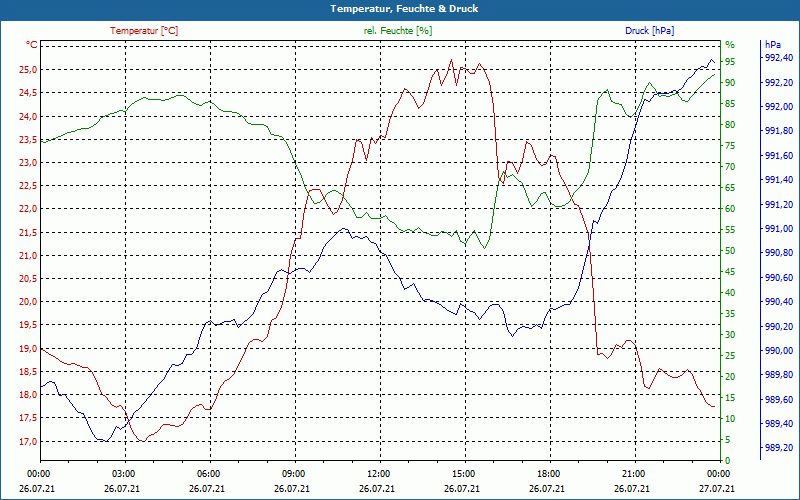Click the 0 tick on humidity axis
Screen dimensions: 800x500
tap(728, 461)
